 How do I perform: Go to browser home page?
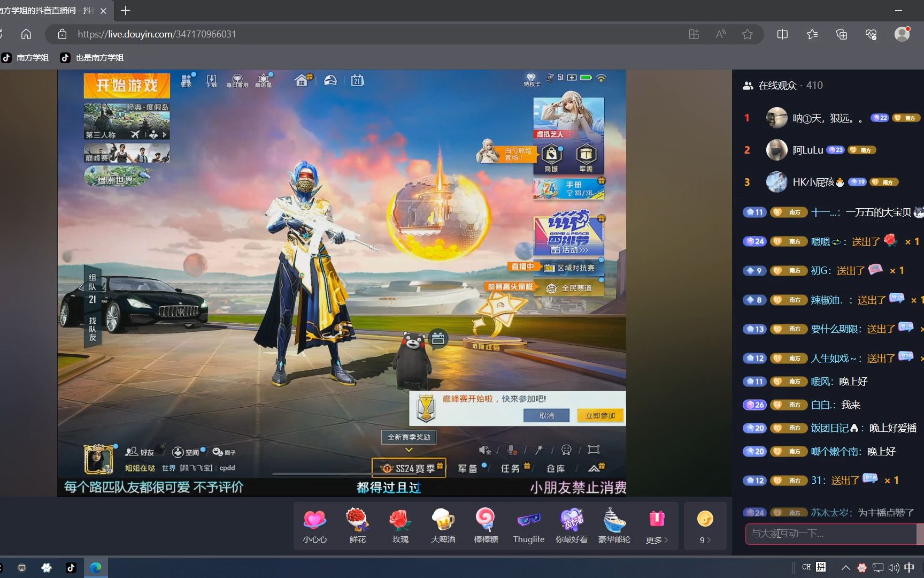(x=26, y=34)
